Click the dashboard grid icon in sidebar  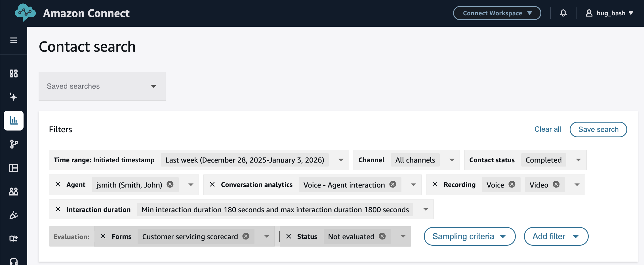pos(13,73)
